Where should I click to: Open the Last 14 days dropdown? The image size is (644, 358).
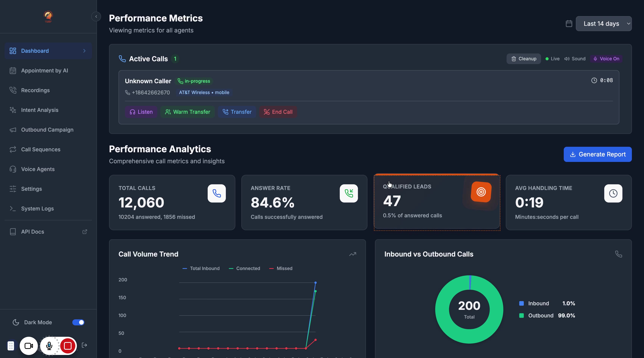[x=604, y=24]
